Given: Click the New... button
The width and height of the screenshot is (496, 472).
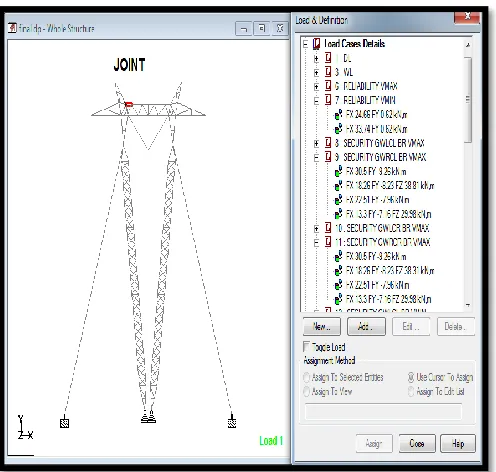Looking at the screenshot, I should tap(322, 327).
